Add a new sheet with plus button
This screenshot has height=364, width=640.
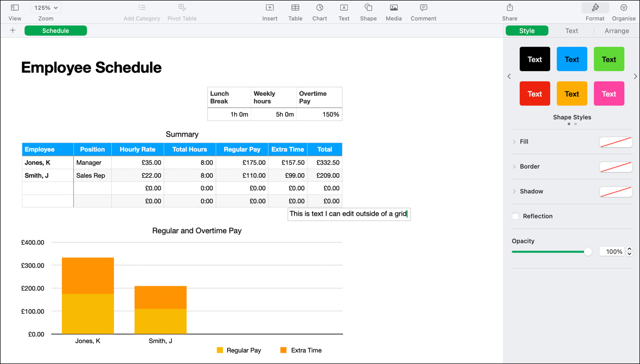13,30
